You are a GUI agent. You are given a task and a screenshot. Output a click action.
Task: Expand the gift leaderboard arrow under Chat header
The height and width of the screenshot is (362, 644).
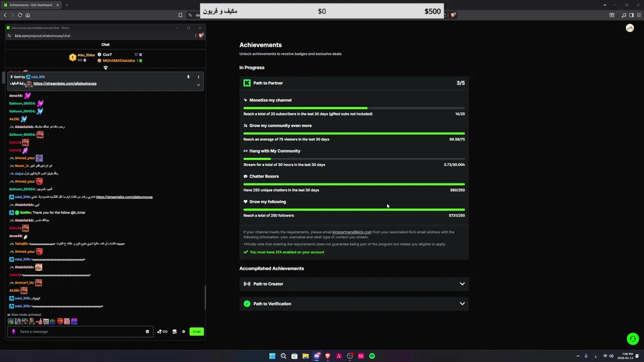(x=106, y=68)
